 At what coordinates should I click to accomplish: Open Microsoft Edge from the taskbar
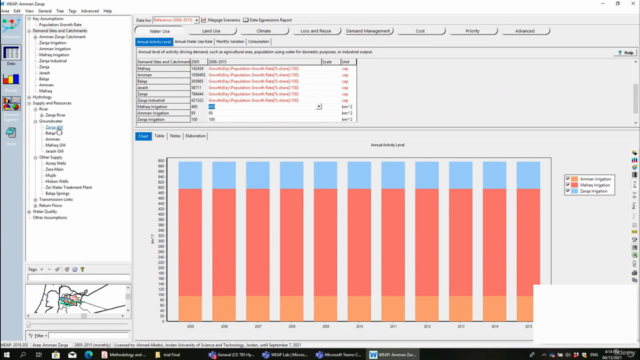click(x=89, y=355)
